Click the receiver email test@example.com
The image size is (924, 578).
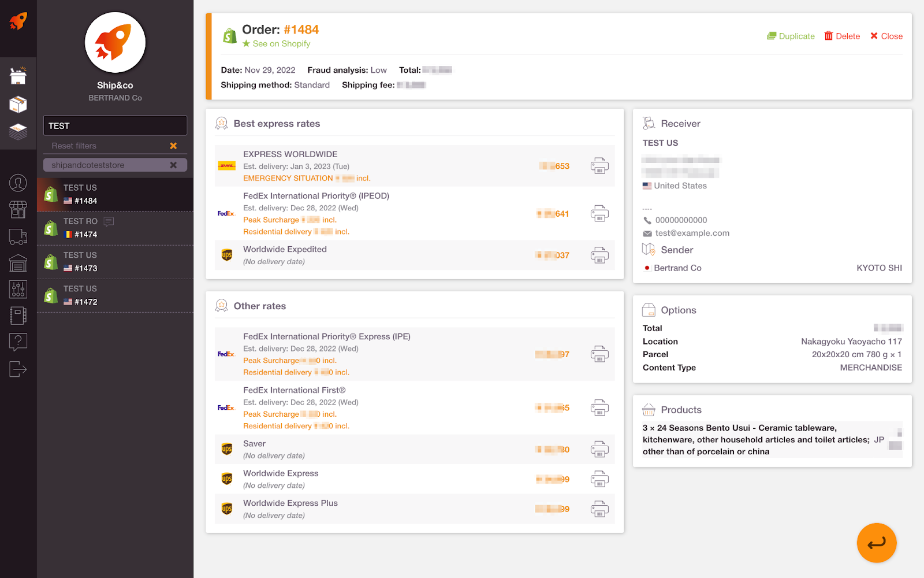pos(692,233)
